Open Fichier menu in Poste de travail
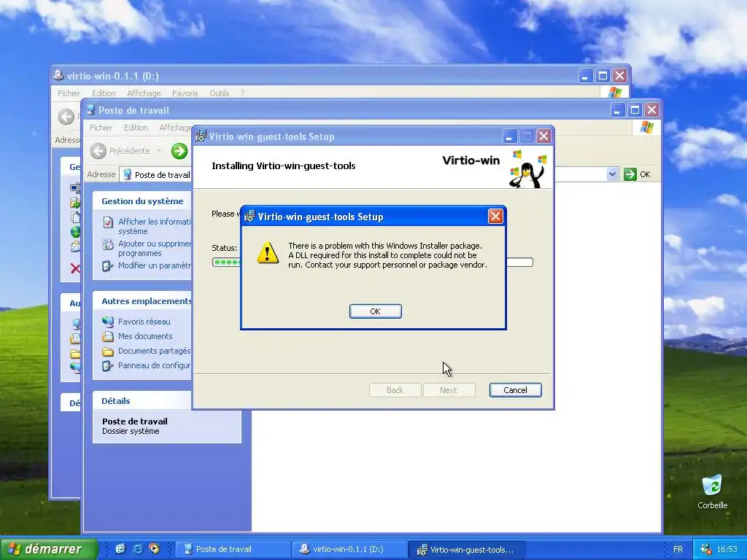The height and width of the screenshot is (560, 747). click(101, 128)
